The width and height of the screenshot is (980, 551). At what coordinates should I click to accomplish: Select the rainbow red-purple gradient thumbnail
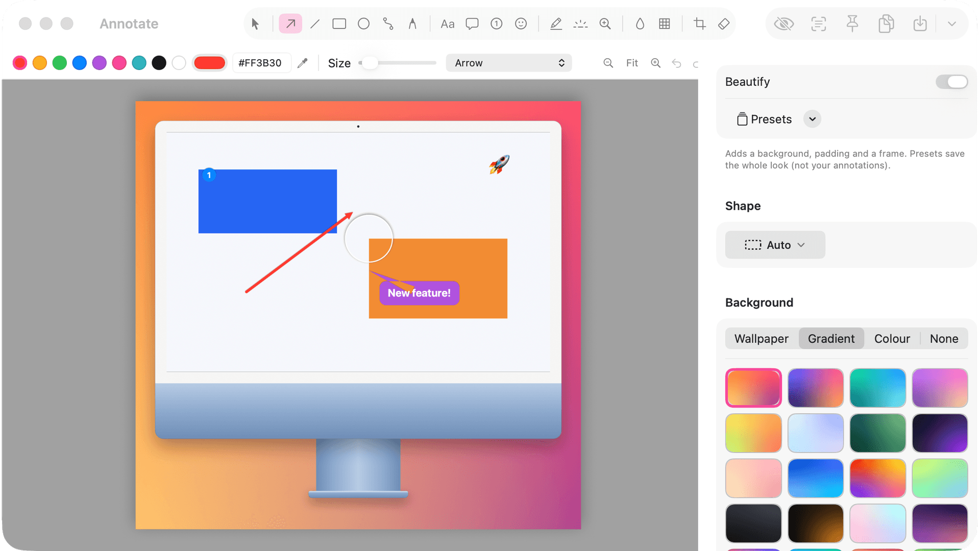(877, 478)
